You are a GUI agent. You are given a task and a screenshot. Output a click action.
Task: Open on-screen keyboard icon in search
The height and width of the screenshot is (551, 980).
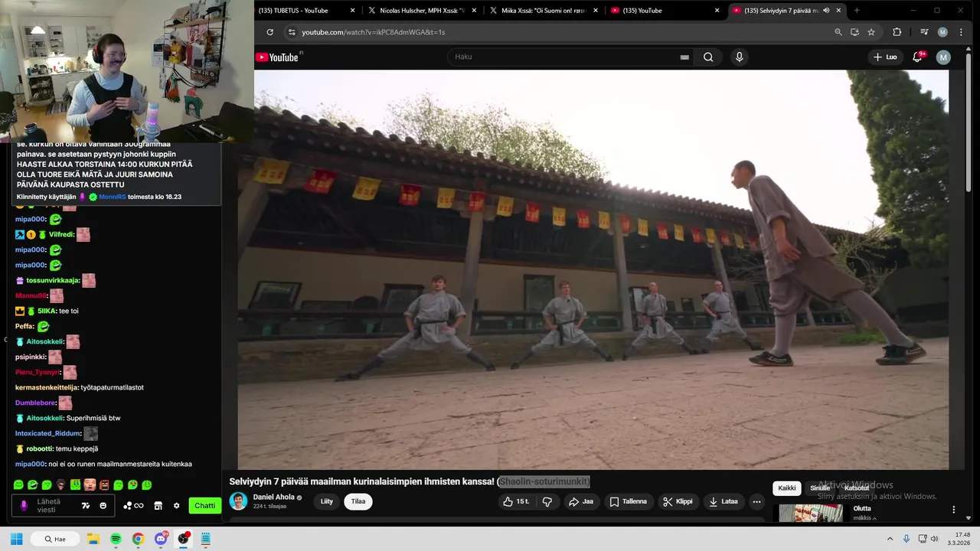click(684, 57)
